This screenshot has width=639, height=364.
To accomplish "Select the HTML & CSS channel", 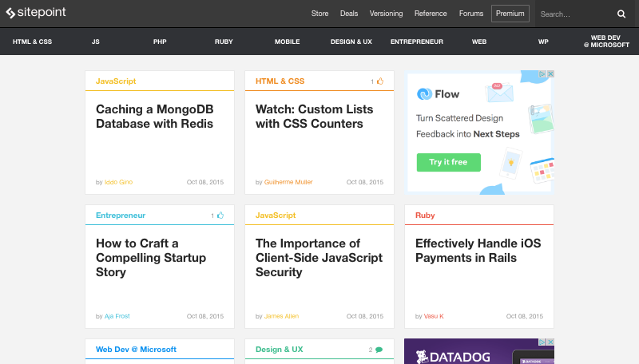I will point(32,42).
